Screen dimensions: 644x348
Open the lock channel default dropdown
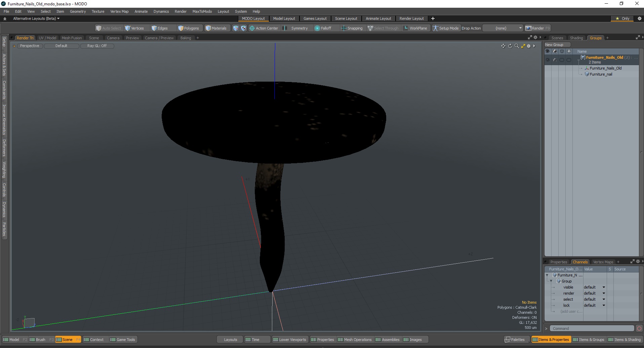point(595,305)
